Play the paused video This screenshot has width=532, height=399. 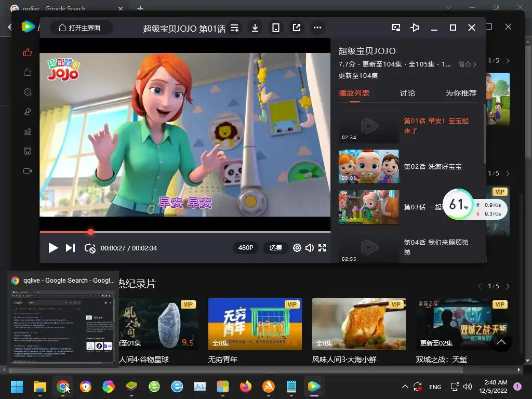pos(53,248)
